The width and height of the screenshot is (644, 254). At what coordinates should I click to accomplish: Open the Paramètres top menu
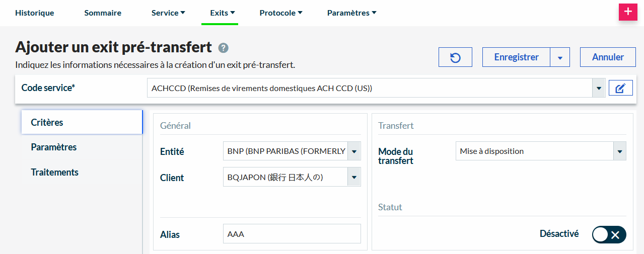click(351, 13)
